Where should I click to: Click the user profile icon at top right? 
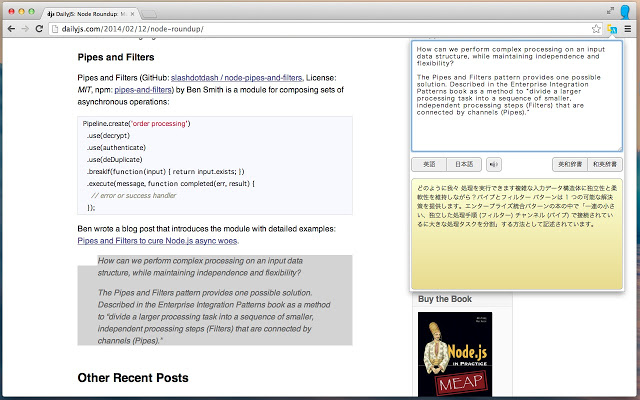(x=625, y=12)
